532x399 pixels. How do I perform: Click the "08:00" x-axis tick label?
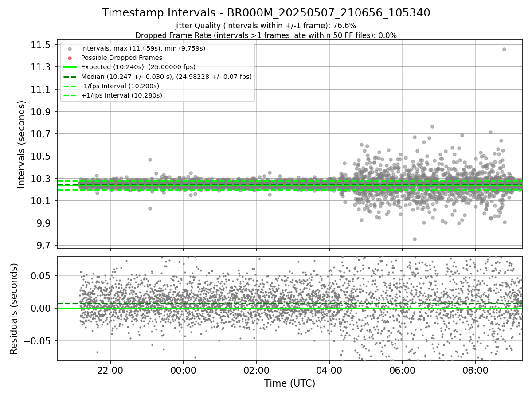tap(475, 371)
